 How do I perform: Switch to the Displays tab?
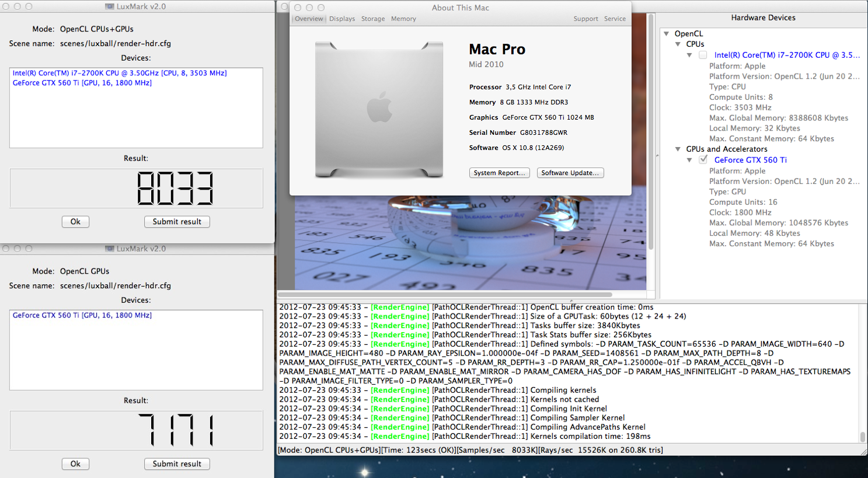click(x=342, y=19)
